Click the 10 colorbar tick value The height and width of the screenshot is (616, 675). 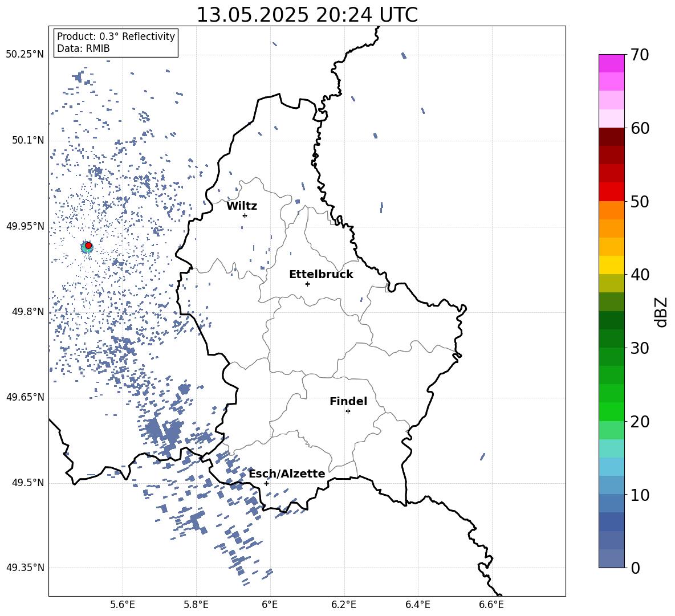(x=640, y=495)
